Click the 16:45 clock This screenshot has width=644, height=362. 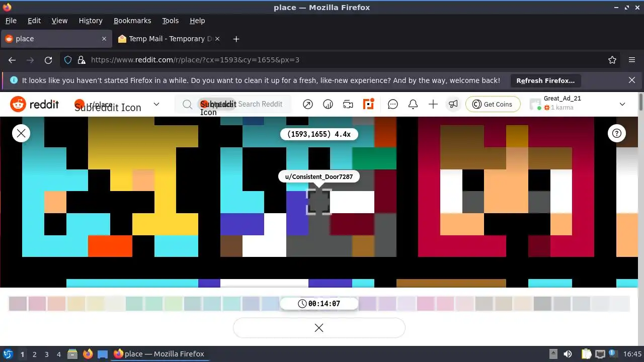[x=632, y=354]
